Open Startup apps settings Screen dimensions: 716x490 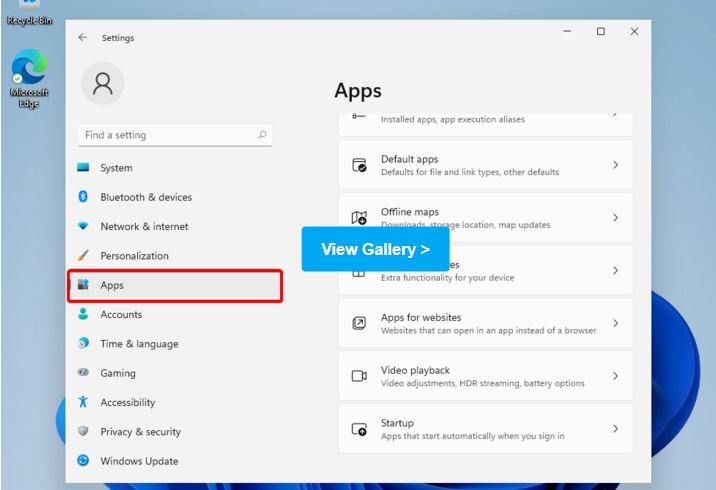point(485,429)
